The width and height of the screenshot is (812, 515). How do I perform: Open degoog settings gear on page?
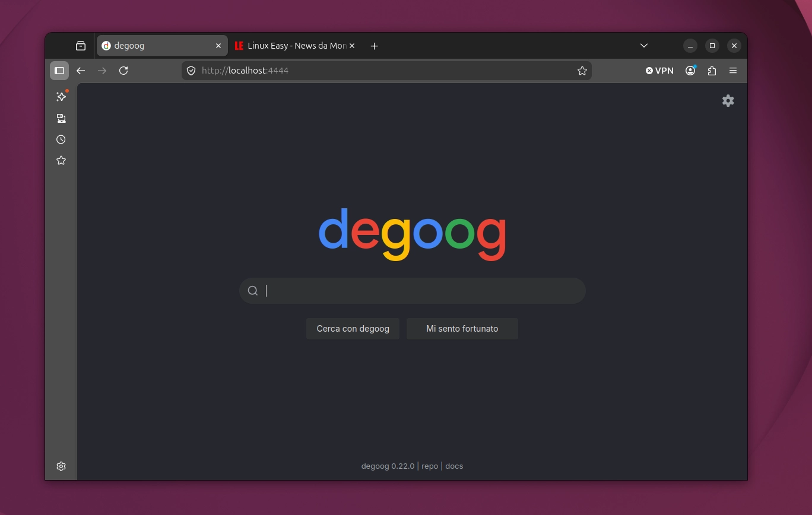tap(728, 101)
